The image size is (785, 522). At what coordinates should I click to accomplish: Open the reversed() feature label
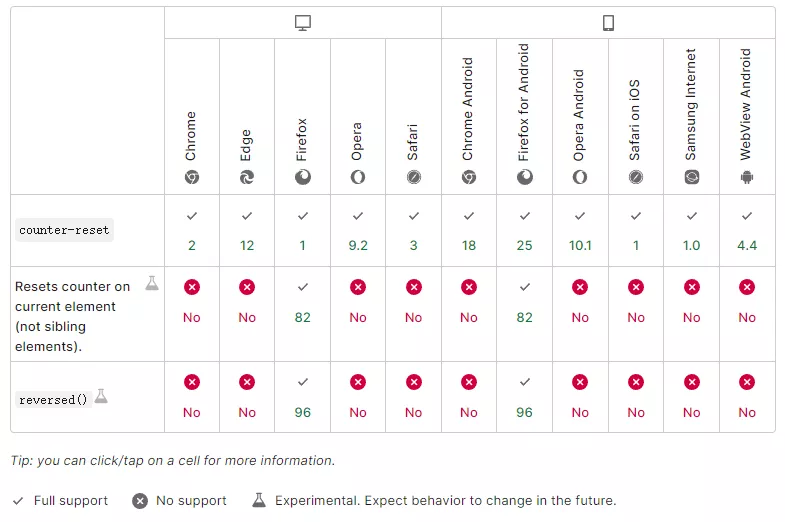54,399
